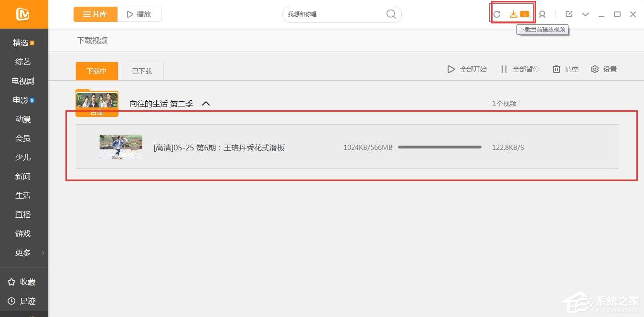644x317 pixels.
Task: Click the Mango TV logo icon
Action: pos(24,14)
